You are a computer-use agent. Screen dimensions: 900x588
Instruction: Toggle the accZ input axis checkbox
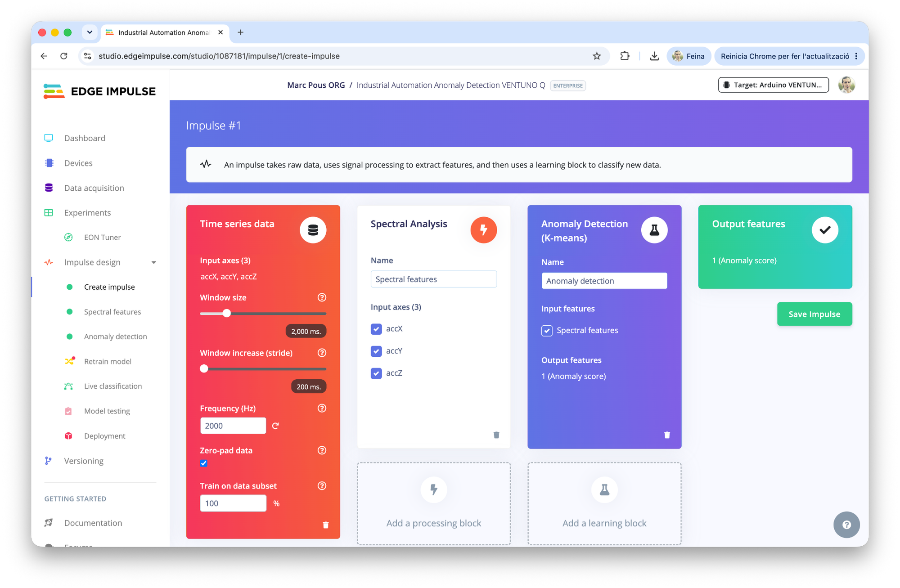coord(376,373)
